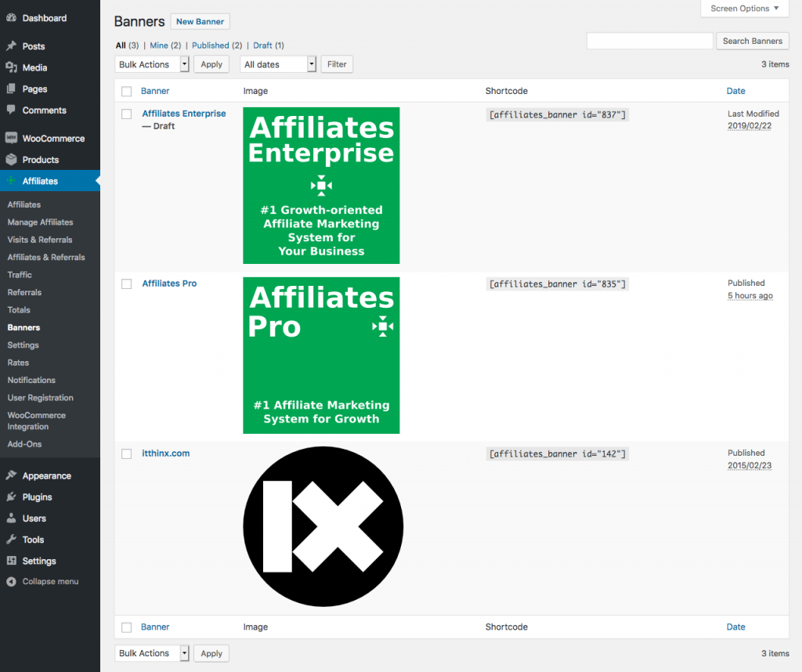Click the green Affiliates menu icon
This screenshot has width=802, height=672.
[x=11, y=180]
